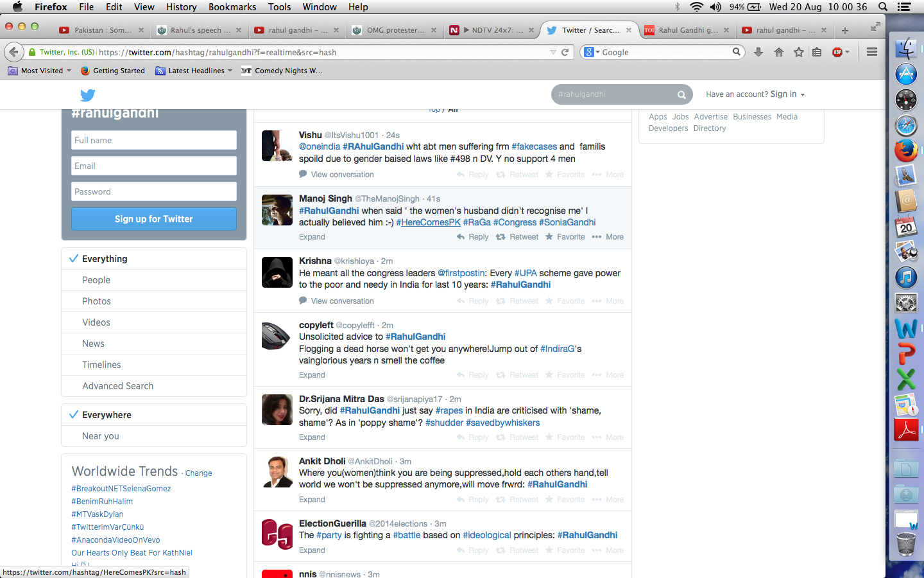Launch Safari from the Dock
This screenshot has height=578, width=924.
point(906,125)
